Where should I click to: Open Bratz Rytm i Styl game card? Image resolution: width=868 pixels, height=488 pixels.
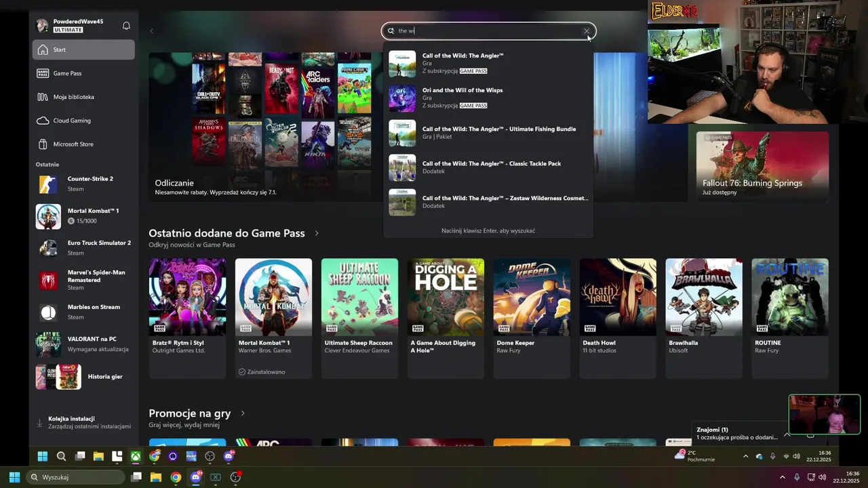pyautogui.click(x=187, y=318)
